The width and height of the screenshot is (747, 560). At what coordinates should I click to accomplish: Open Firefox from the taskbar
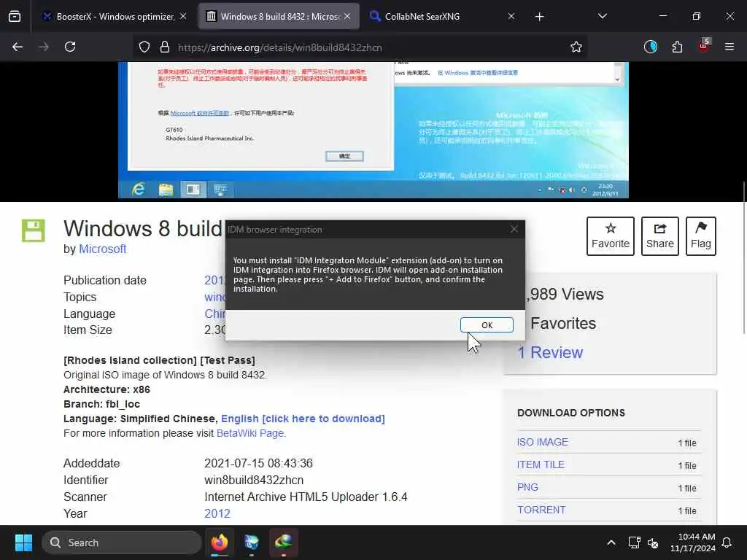(x=219, y=542)
